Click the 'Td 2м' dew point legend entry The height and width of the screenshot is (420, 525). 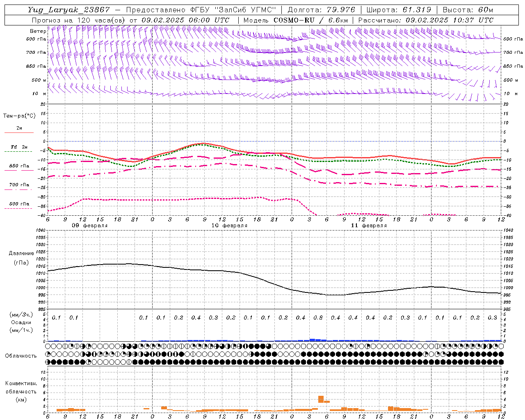pyautogui.click(x=19, y=147)
